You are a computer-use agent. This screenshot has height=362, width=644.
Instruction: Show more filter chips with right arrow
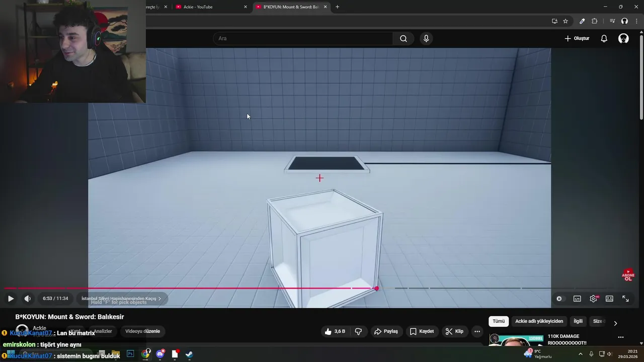click(615, 323)
